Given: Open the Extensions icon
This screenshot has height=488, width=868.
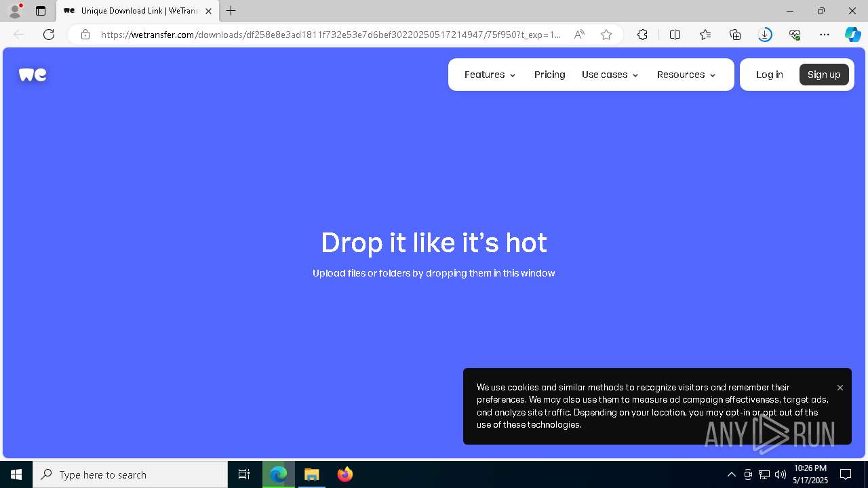Looking at the screenshot, I should coord(642,35).
